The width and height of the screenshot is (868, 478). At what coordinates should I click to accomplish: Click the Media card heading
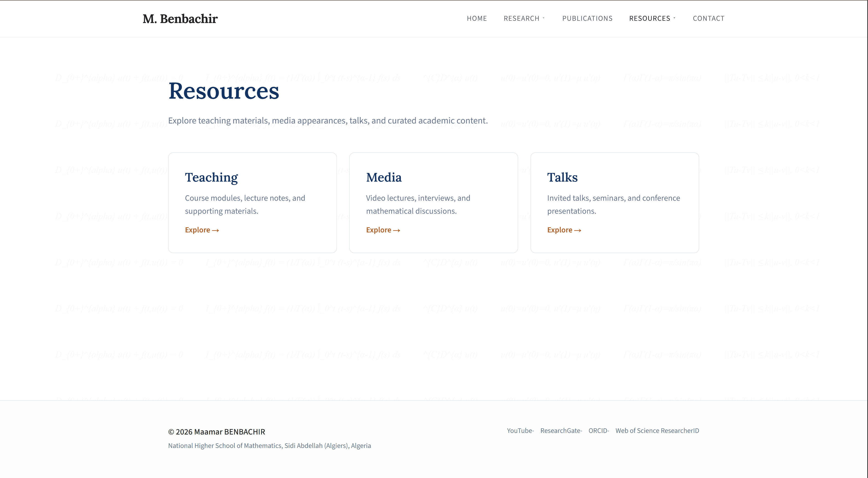pyautogui.click(x=383, y=177)
